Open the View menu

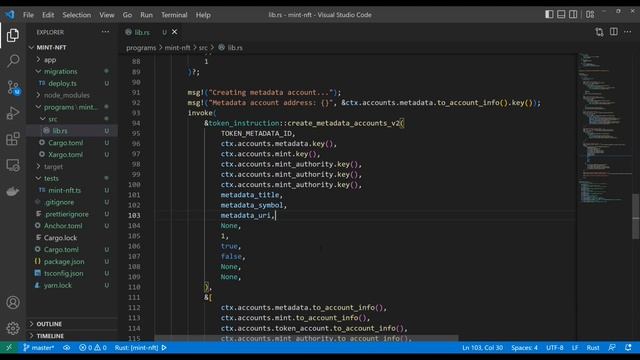(107, 15)
